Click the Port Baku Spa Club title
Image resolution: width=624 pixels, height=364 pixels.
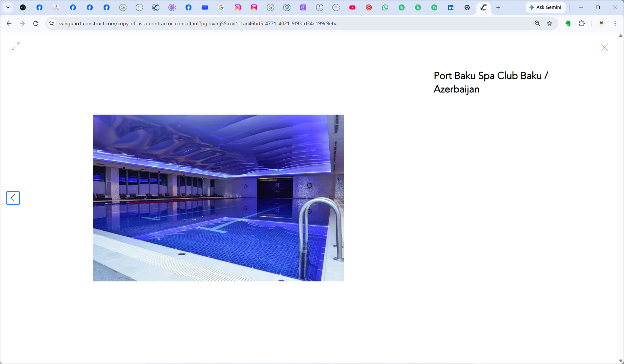491,82
